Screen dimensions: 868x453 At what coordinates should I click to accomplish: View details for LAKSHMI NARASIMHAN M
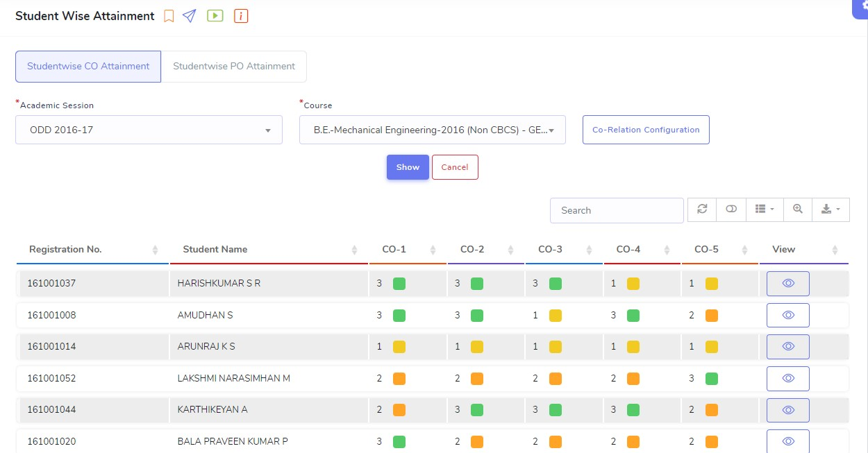788,378
